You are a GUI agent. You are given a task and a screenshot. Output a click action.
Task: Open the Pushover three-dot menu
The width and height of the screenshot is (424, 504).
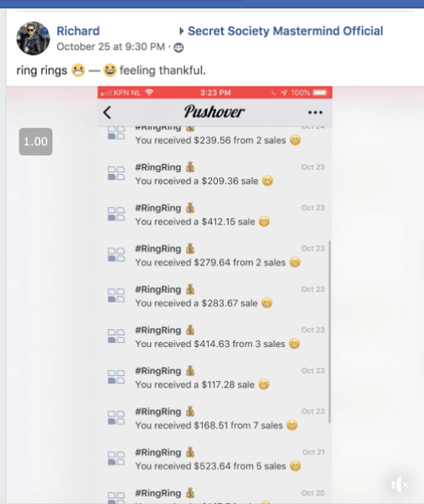(315, 113)
